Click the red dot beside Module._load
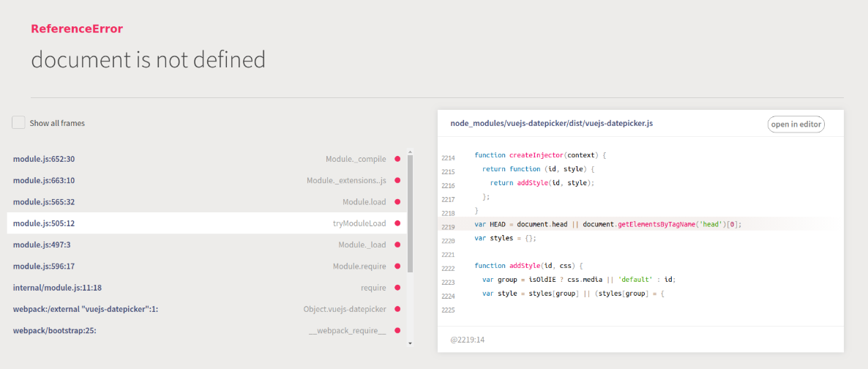The width and height of the screenshot is (868, 369). point(397,245)
